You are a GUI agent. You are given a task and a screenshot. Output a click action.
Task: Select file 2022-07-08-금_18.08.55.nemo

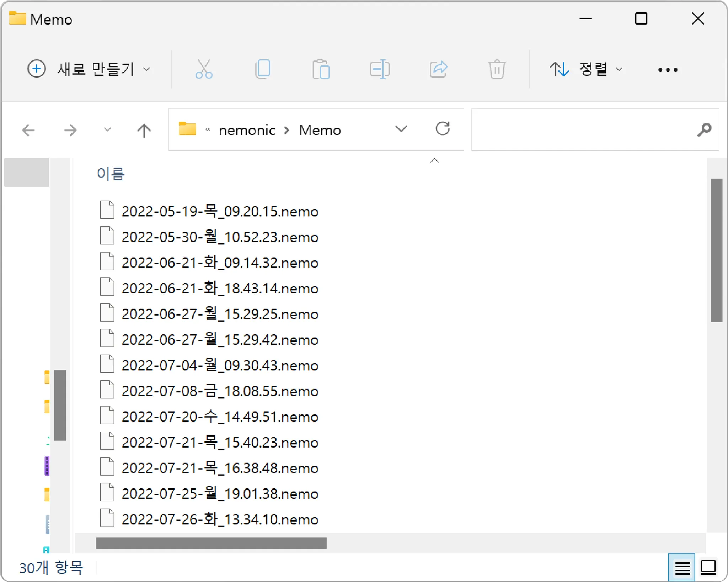click(x=220, y=391)
